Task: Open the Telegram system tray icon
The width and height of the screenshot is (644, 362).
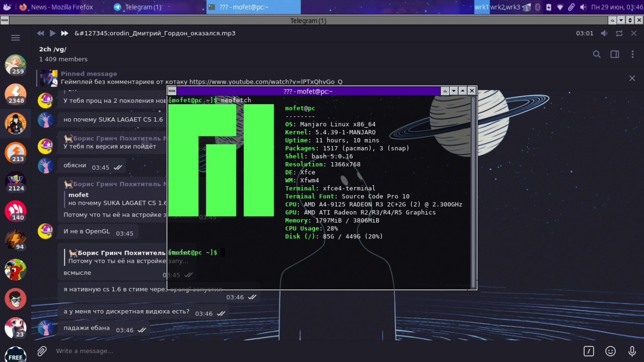Action: tap(526, 7)
